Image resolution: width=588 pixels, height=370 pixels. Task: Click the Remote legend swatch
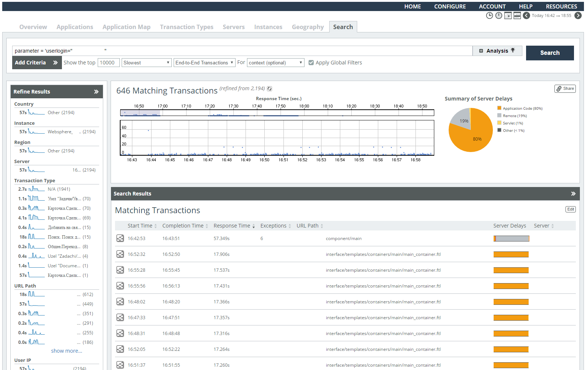pos(499,115)
